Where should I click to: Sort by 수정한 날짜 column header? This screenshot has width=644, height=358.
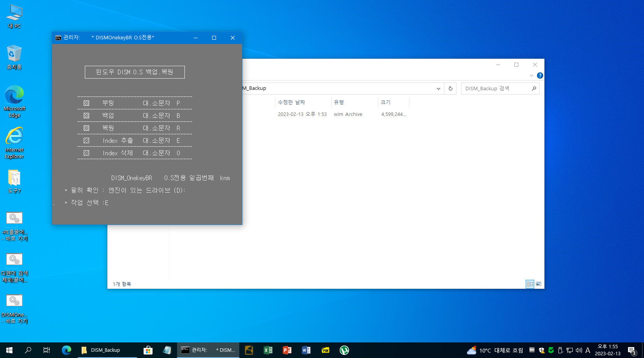click(303, 102)
